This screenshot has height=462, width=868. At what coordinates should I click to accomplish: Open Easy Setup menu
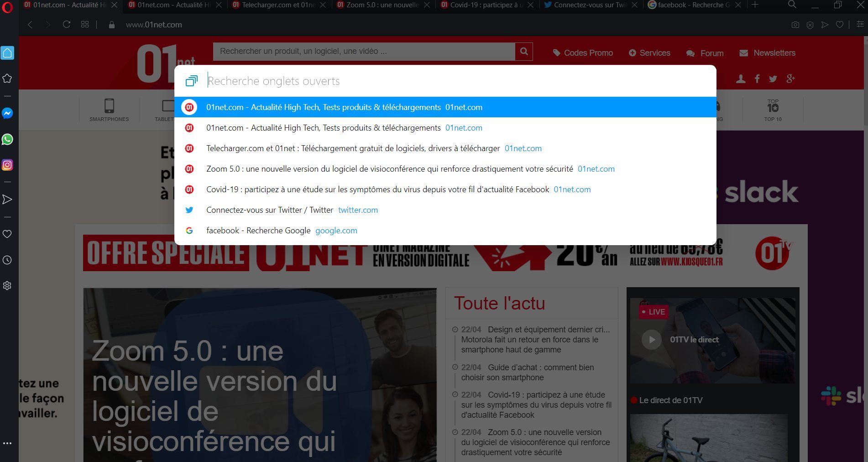tap(860, 25)
